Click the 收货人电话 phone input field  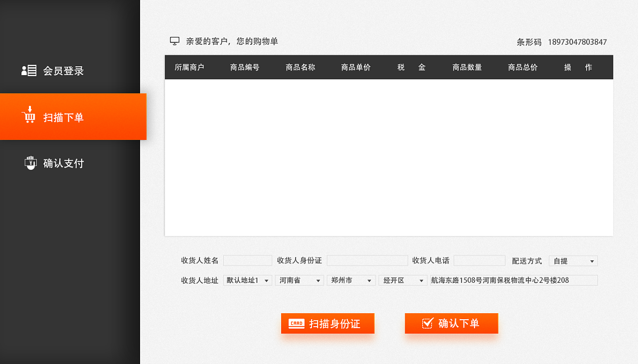tap(479, 260)
